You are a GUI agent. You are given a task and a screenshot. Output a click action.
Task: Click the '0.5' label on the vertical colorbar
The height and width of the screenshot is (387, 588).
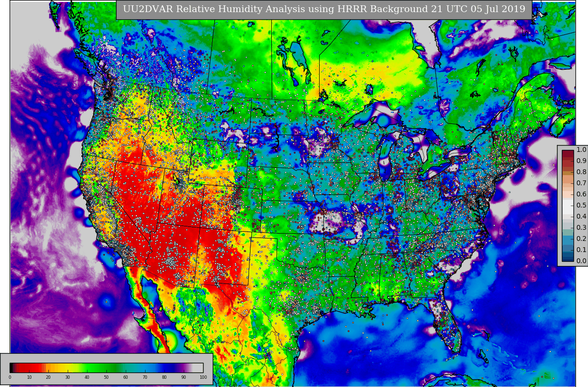coord(581,205)
